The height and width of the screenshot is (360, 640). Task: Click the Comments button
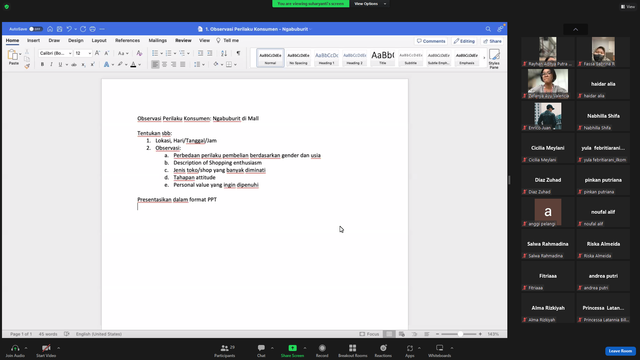click(x=431, y=41)
